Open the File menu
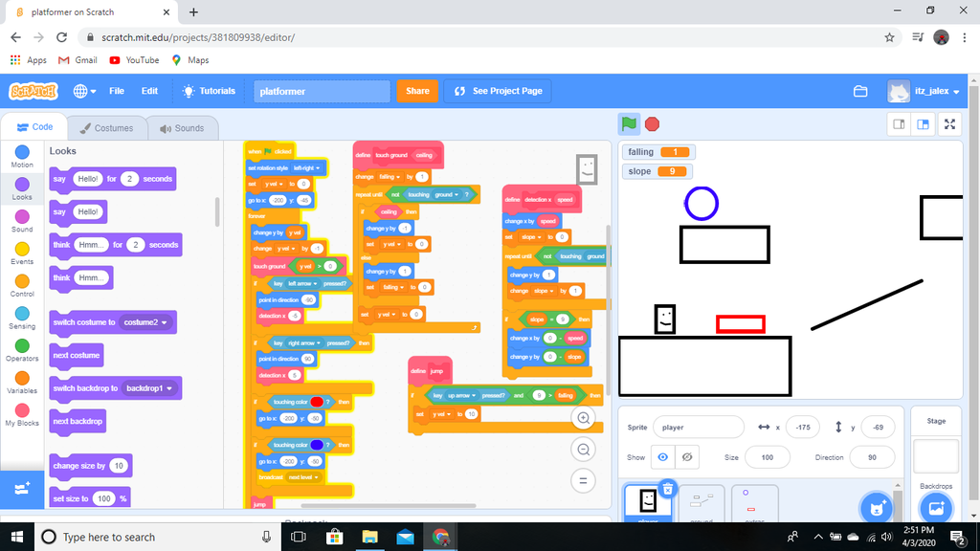The width and height of the screenshot is (980, 551). [117, 91]
